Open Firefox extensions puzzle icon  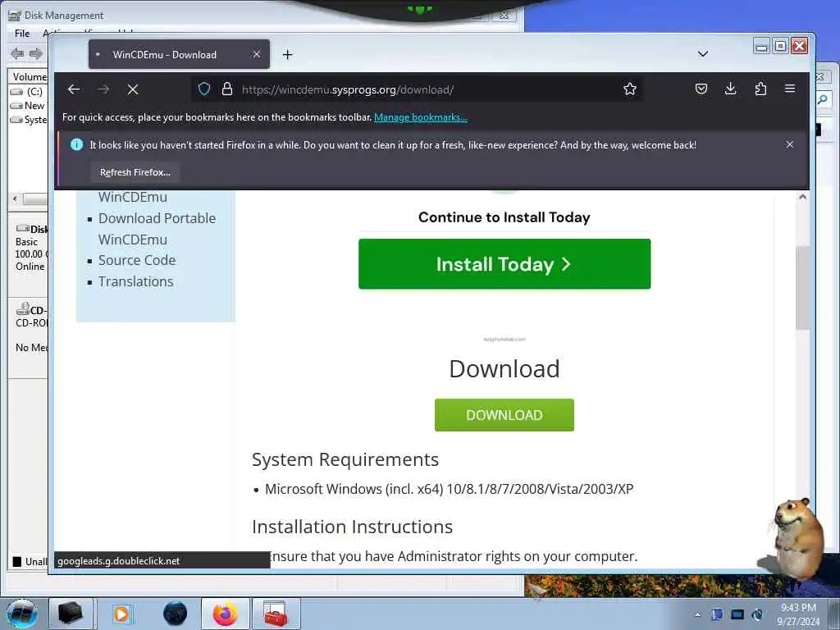[x=760, y=89]
